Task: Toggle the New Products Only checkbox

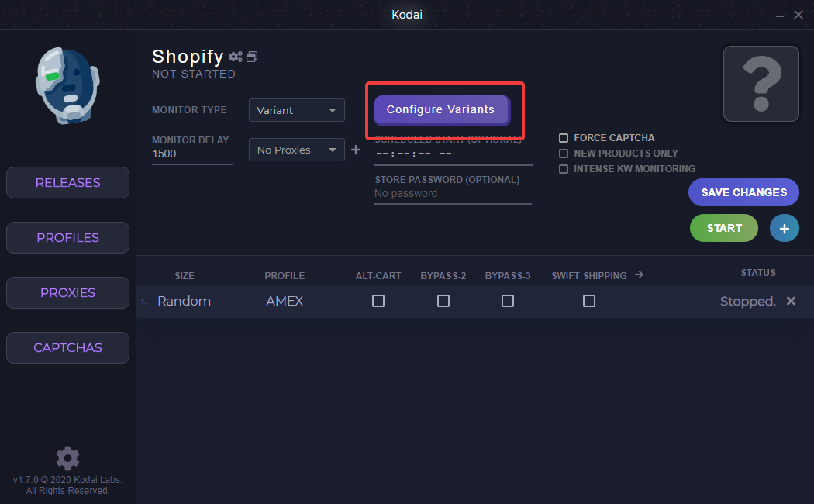Action: click(564, 154)
